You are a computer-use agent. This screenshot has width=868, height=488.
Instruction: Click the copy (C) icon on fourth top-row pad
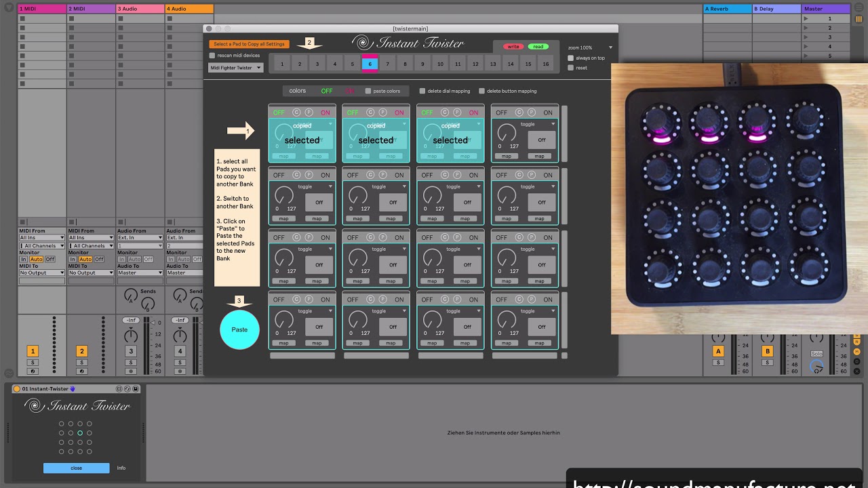[519, 113]
